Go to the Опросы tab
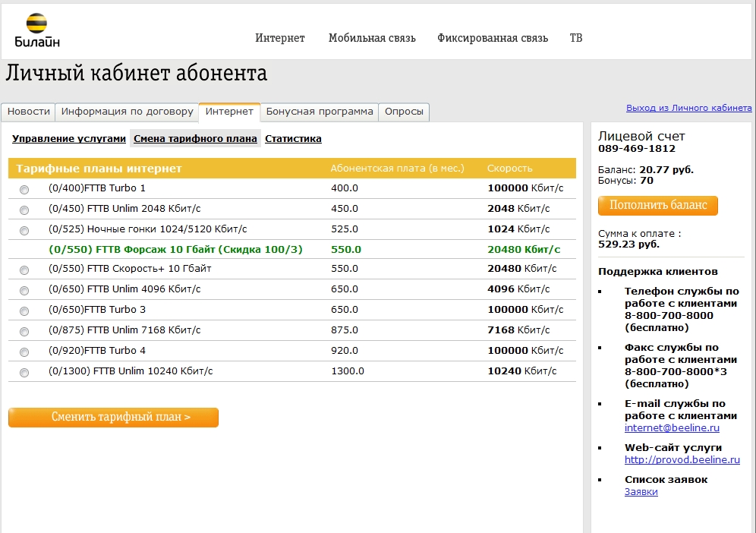The height and width of the screenshot is (533, 756). (x=404, y=112)
